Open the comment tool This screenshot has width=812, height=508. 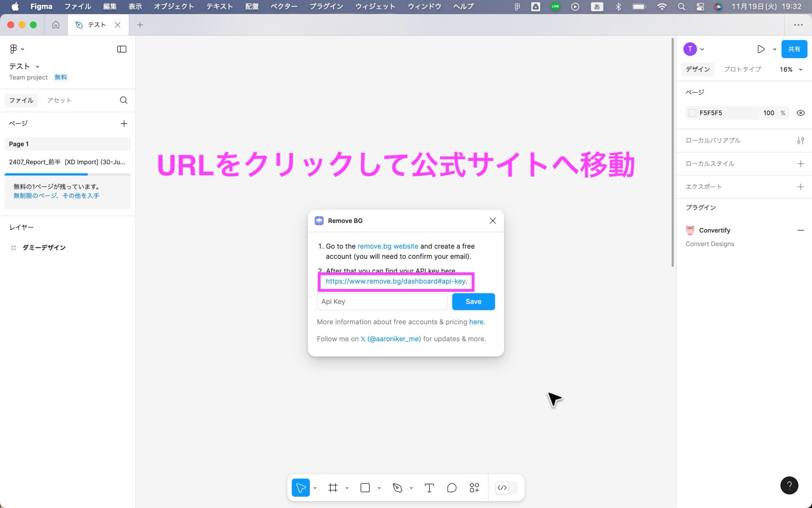452,487
